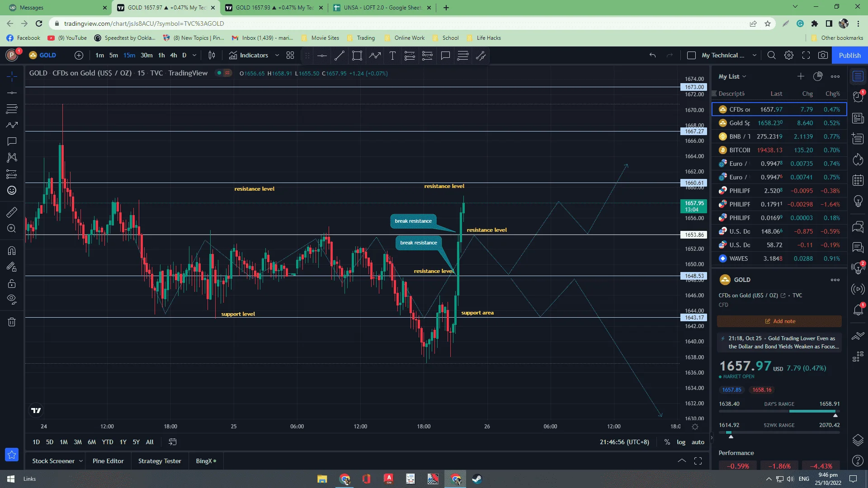Open the left sidebar pattern (XABCD) tools
Image resolution: width=868 pixels, height=488 pixels.
(x=12, y=158)
